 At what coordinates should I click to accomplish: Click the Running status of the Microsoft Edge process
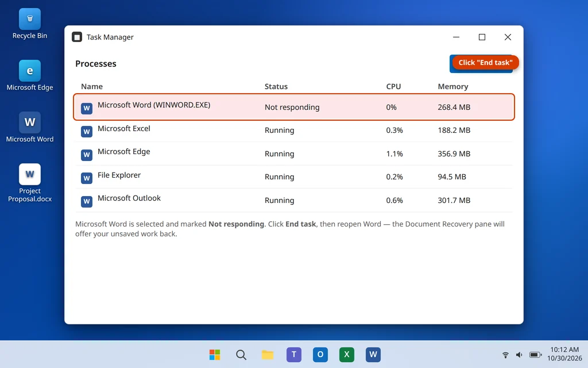[x=280, y=154]
